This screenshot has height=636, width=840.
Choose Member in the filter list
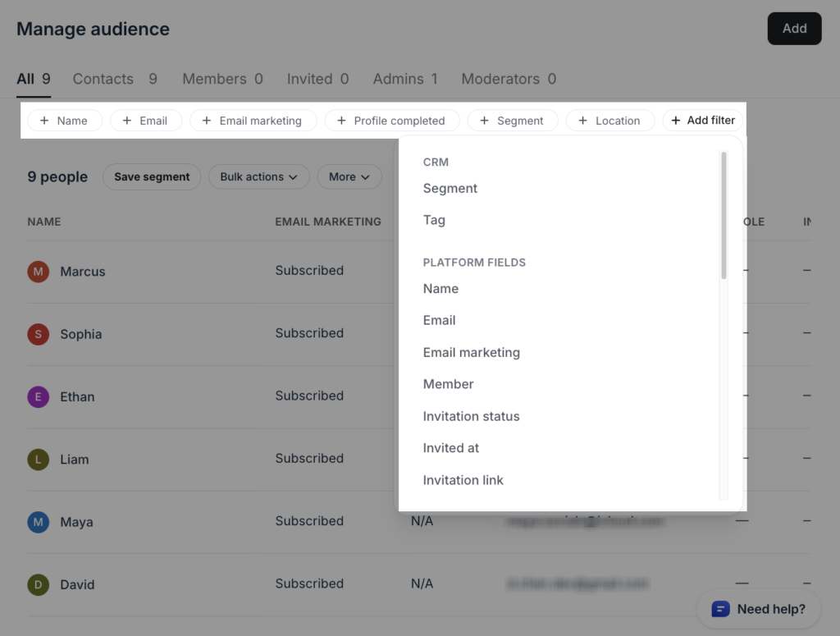pyautogui.click(x=448, y=384)
